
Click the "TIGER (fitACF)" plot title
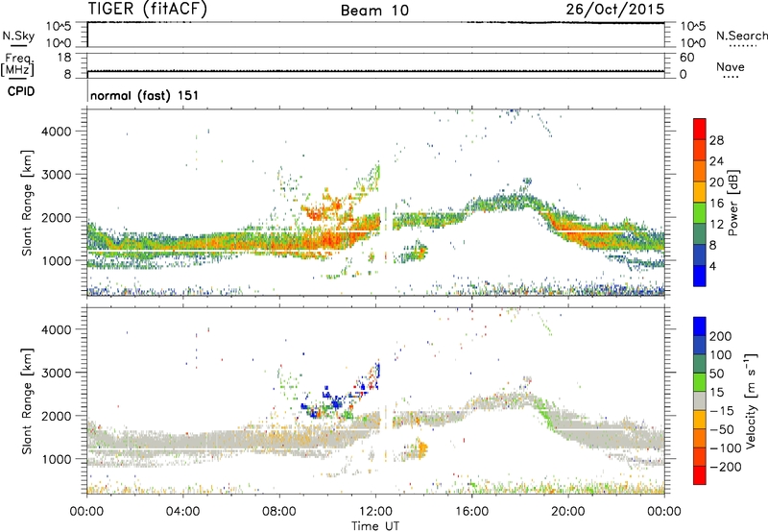click(x=148, y=9)
